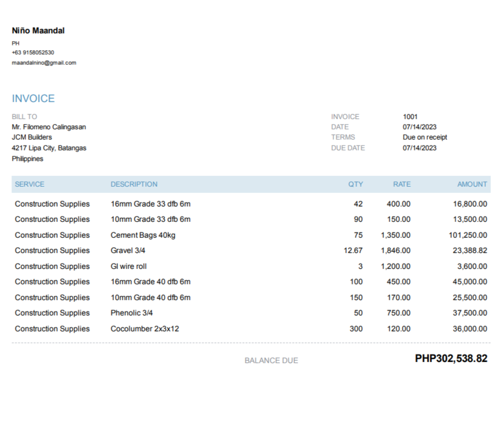Click rate 1,846.00 for Gravel
Viewport: 504px width, 437px height.
tap(396, 251)
